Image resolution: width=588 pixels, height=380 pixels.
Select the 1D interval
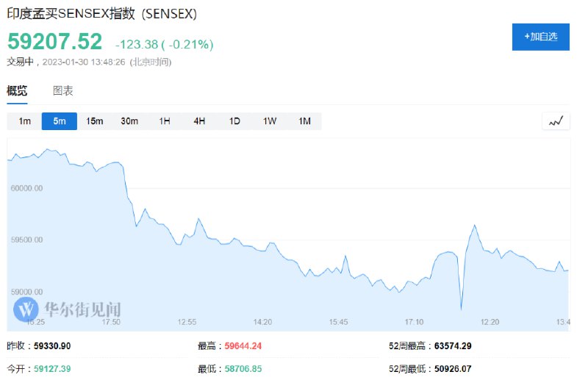(234, 121)
